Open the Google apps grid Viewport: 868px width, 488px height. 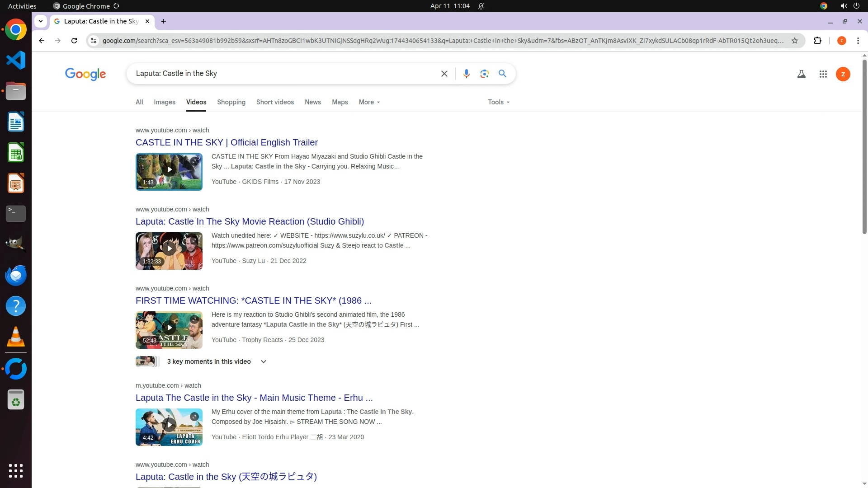(x=823, y=74)
